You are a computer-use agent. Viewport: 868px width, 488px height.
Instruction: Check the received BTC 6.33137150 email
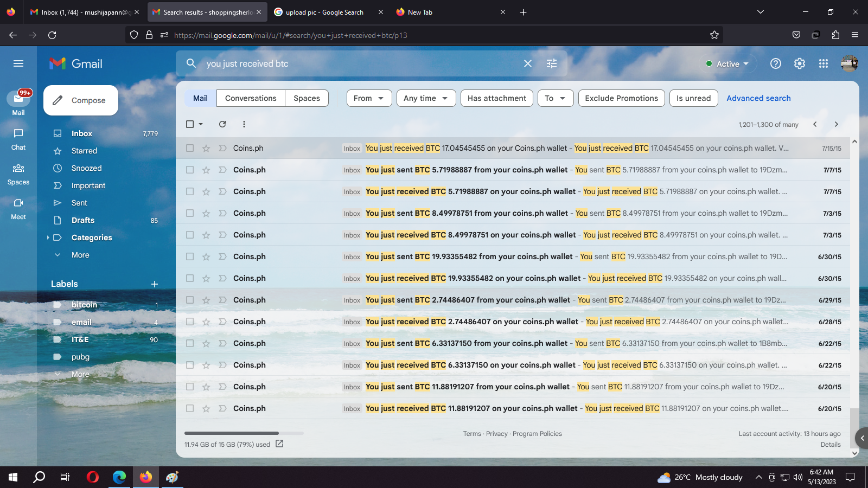coord(190,365)
